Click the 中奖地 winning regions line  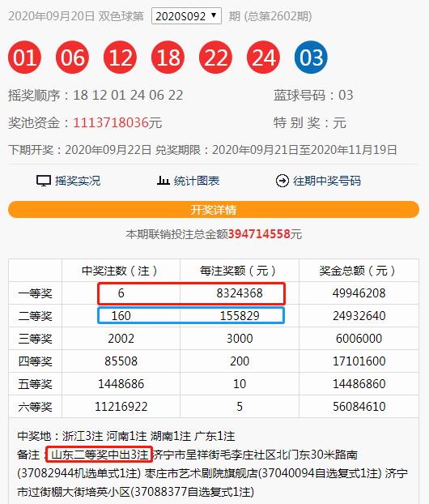point(126,436)
